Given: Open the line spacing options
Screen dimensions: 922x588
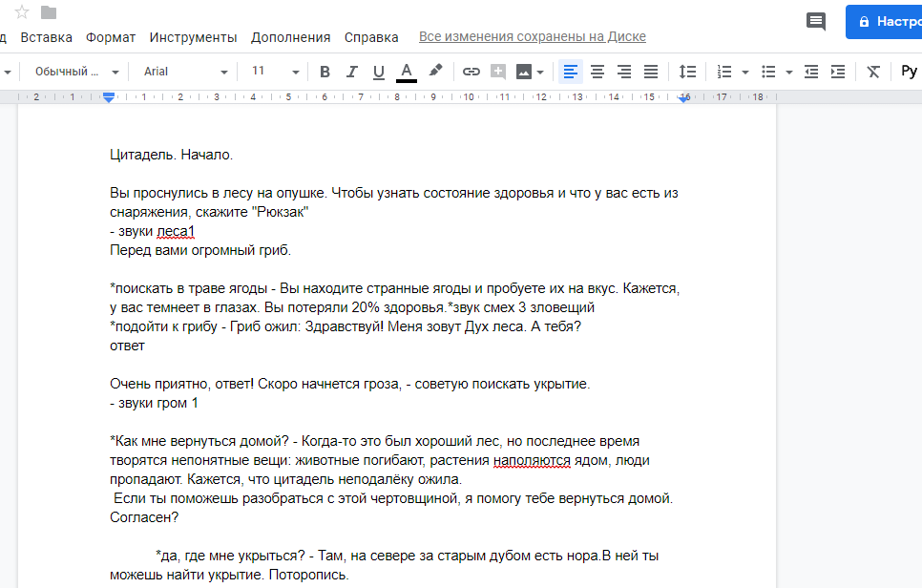Looking at the screenshot, I should tap(687, 72).
